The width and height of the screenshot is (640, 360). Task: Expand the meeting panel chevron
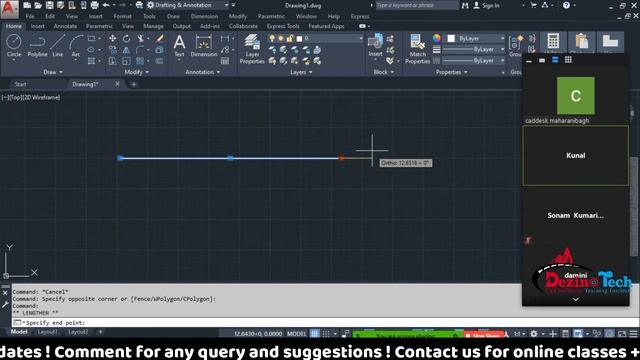pos(576,300)
